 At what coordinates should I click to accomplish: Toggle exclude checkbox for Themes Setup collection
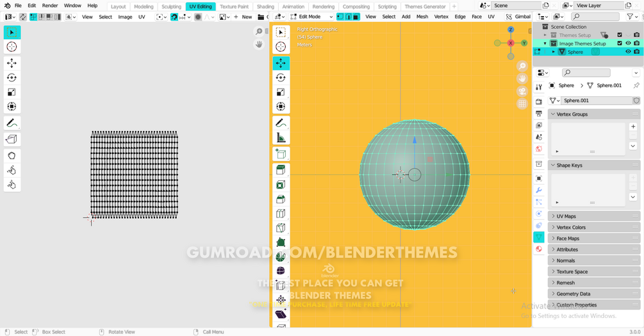click(x=620, y=35)
